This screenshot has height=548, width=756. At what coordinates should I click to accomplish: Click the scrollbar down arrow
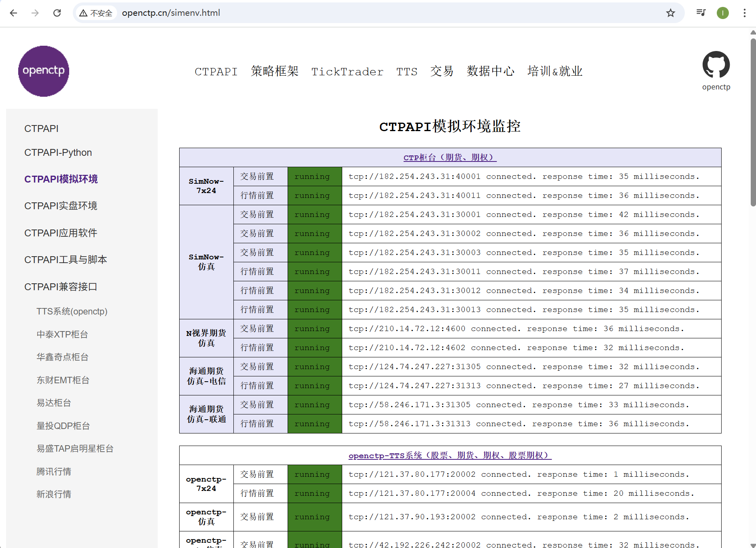[753, 545]
